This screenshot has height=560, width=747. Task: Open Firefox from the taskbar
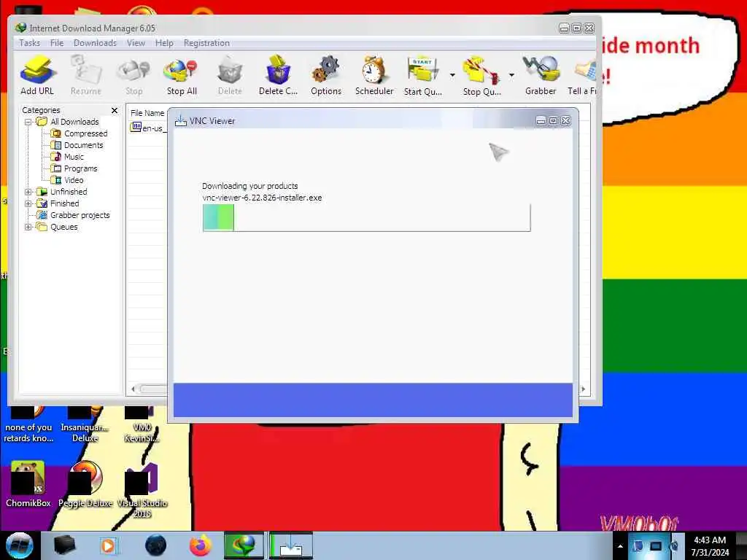(x=200, y=545)
